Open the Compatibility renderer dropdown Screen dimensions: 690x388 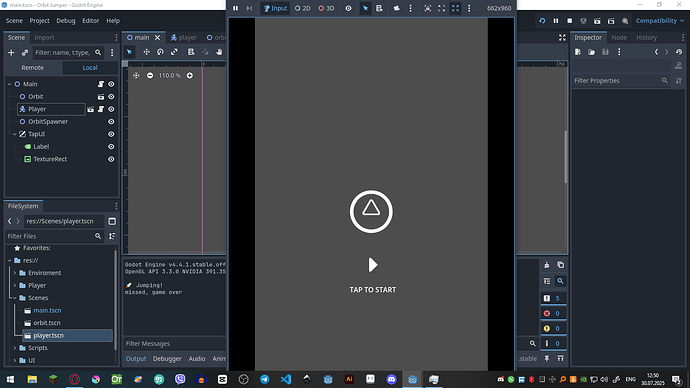(660, 21)
